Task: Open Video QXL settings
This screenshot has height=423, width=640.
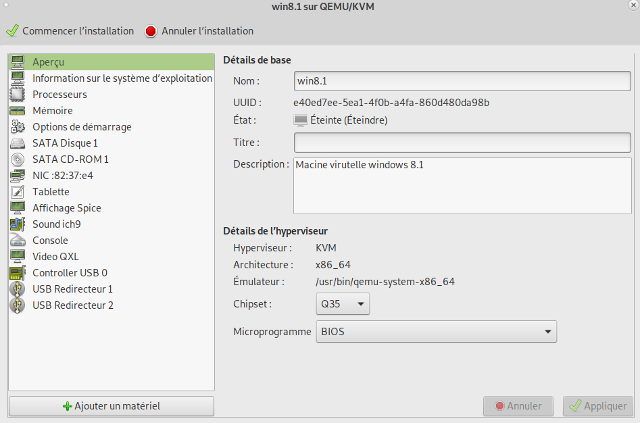Action: click(111, 256)
